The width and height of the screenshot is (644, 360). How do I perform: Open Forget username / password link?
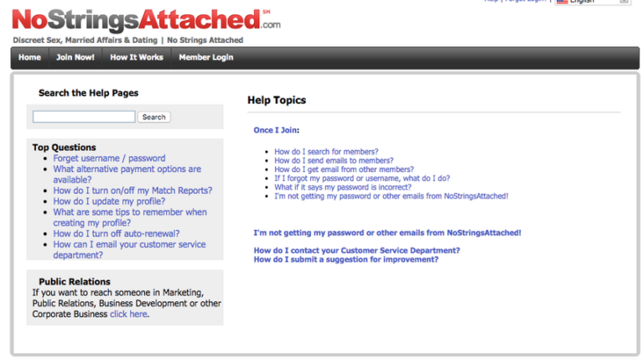click(109, 159)
